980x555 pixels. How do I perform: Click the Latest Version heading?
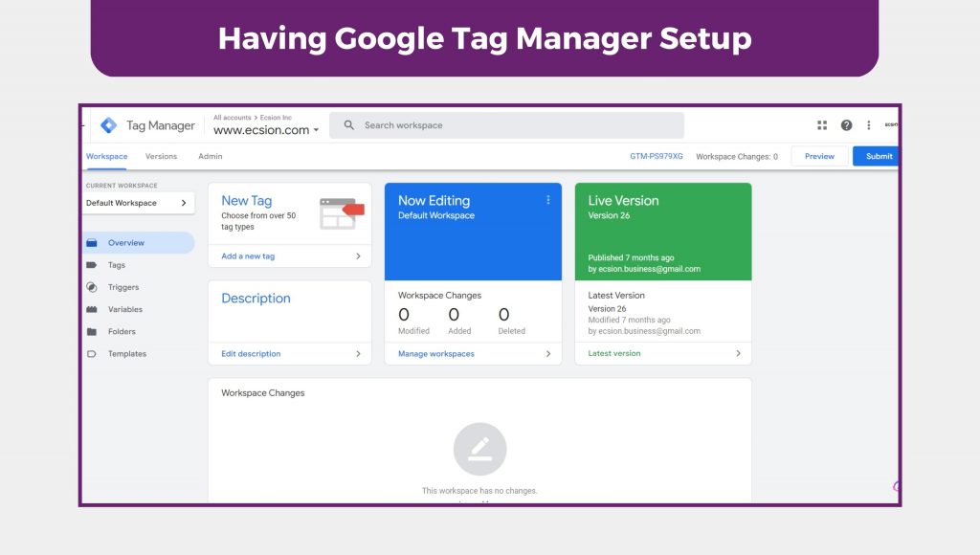[x=616, y=295]
